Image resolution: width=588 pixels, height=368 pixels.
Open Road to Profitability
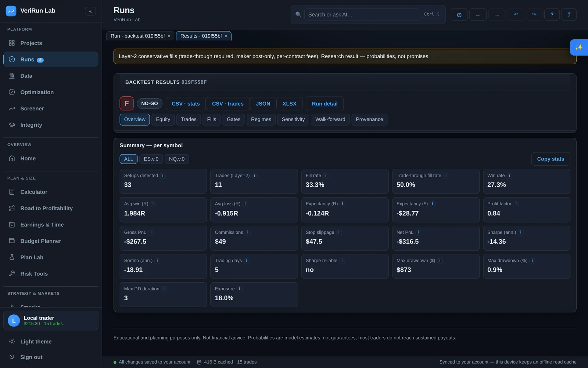click(x=51, y=208)
